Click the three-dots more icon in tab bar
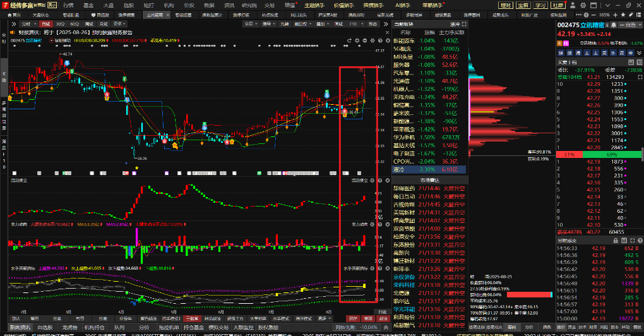Screen dimensions: 644x336 (x=578, y=15)
